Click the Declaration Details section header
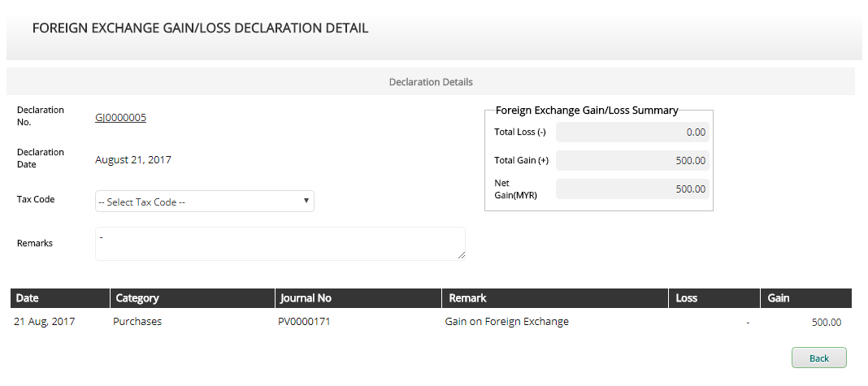Image resolution: width=868 pixels, height=386 pixels. point(431,82)
